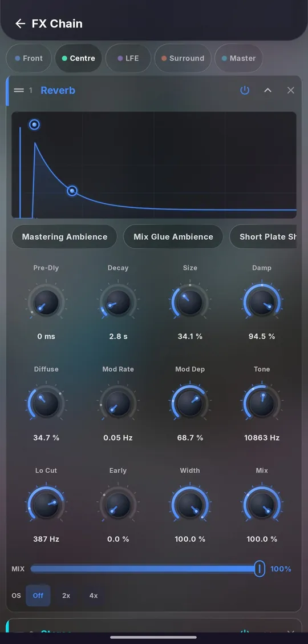Screen dimensions: 308x644
Task: Click the 34.7 % Diffuse value
Action: click(x=46, y=438)
